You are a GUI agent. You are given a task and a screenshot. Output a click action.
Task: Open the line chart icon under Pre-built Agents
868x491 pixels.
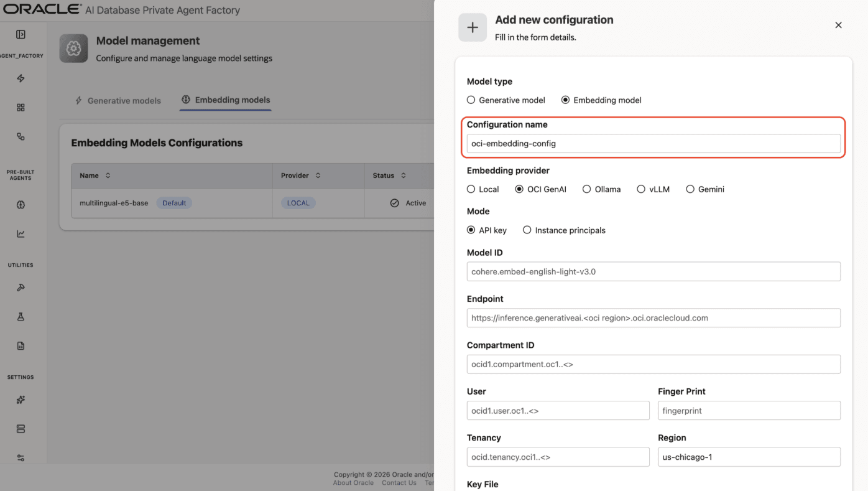pyautogui.click(x=21, y=234)
